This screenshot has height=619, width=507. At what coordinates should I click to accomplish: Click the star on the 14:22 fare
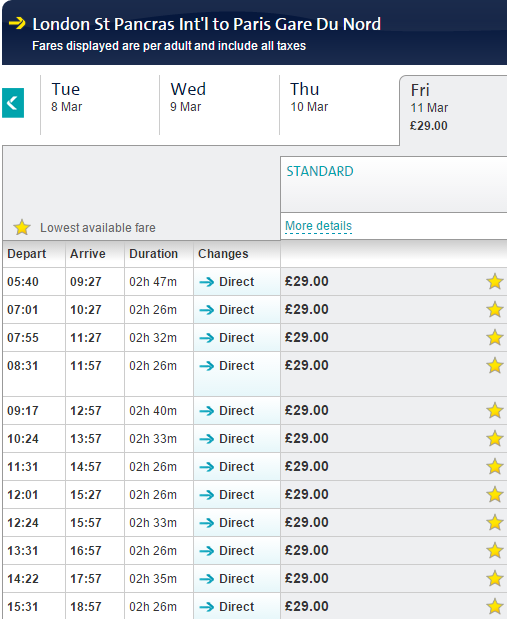pyautogui.click(x=494, y=579)
